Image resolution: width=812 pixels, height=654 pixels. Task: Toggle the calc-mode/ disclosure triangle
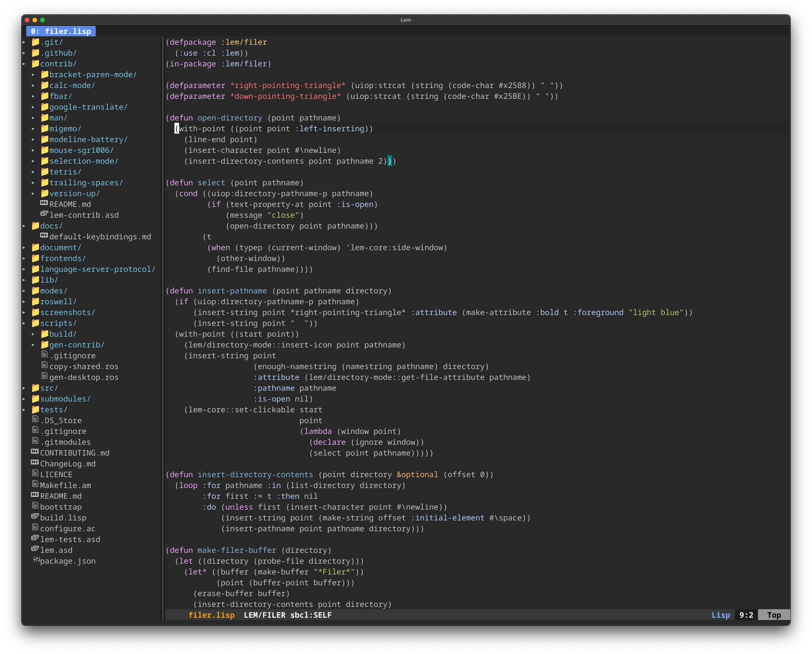tap(33, 85)
